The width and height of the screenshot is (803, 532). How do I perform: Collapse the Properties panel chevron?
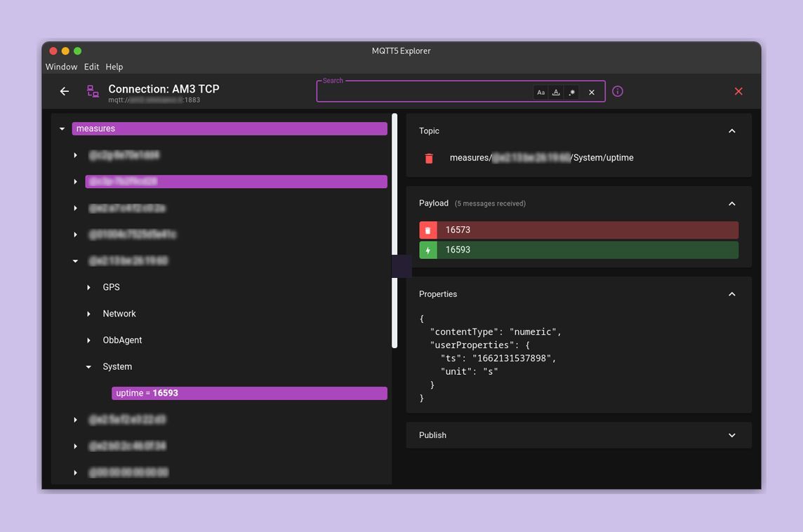pos(732,294)
